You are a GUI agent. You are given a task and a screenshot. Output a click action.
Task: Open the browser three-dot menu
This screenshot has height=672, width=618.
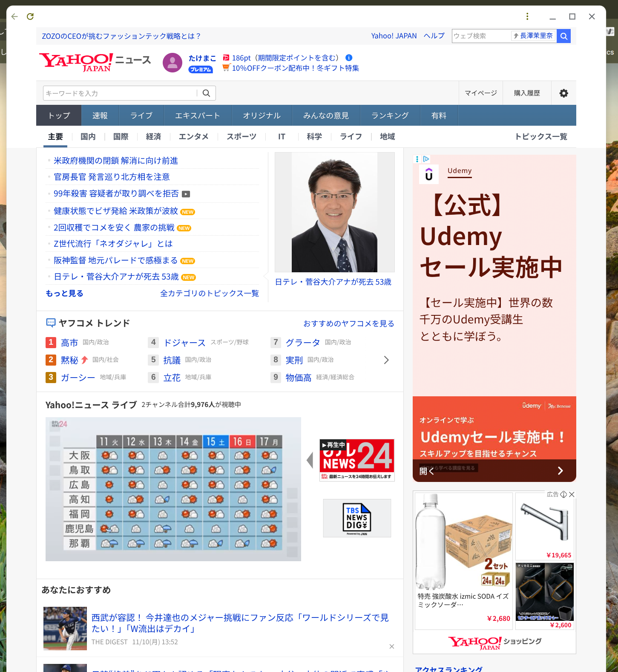click(x=527, y=17)
